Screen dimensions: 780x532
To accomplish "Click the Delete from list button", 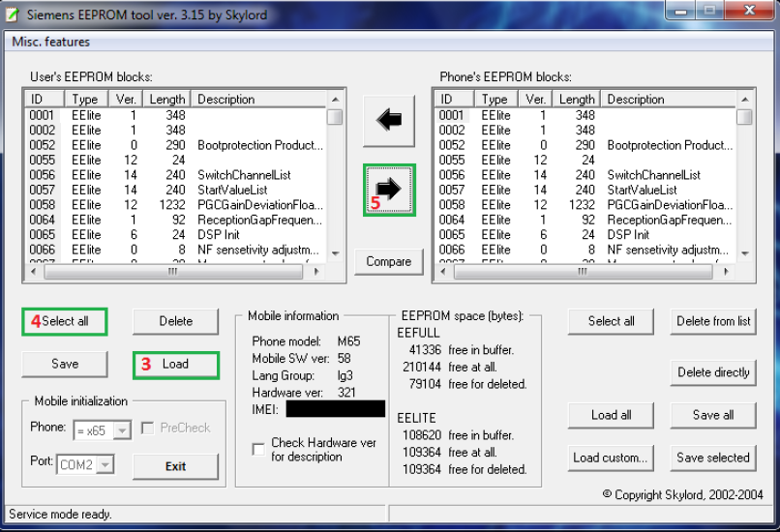I will coord(713,322).
